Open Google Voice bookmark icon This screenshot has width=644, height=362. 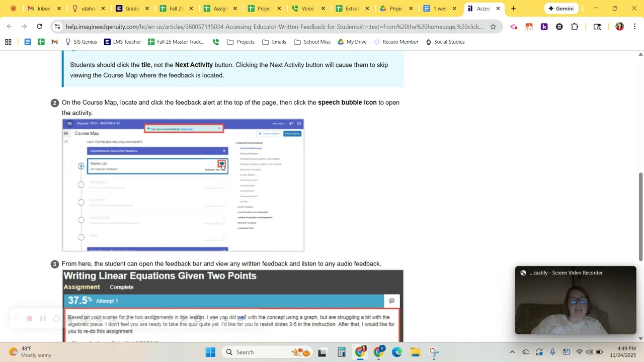click(x=216, y=42)
